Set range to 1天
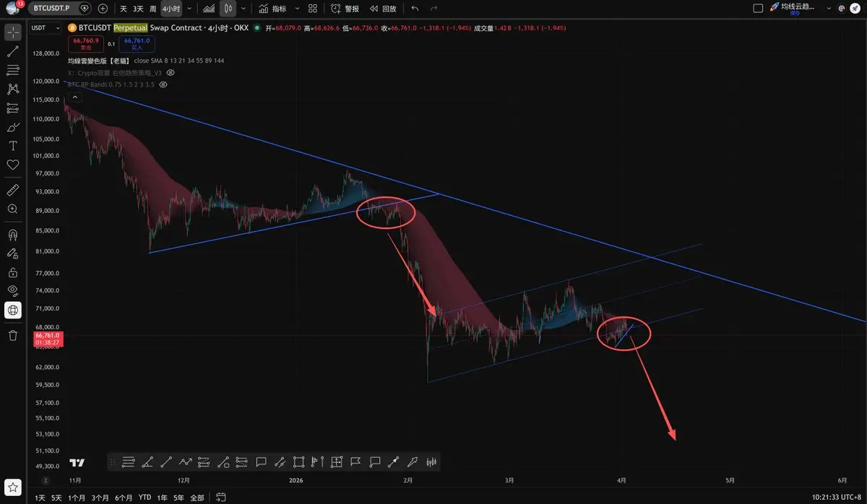This screenshot has width=867, height=504. (x=40, y=498)
